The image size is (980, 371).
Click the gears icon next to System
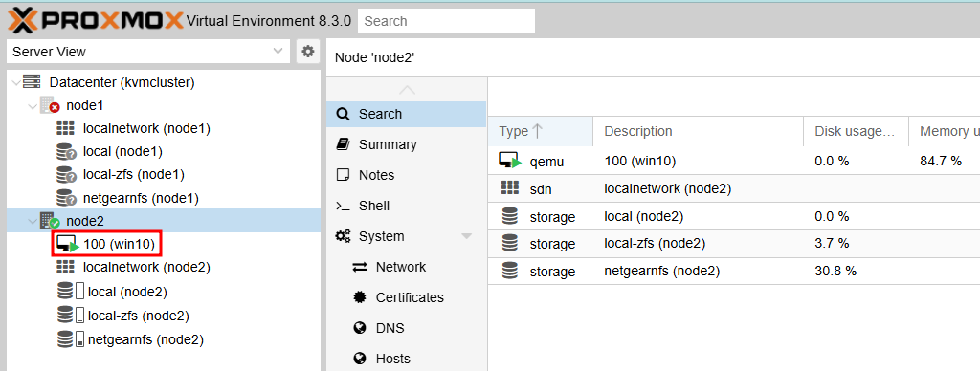pyautogui.click(x=343, y=236)
